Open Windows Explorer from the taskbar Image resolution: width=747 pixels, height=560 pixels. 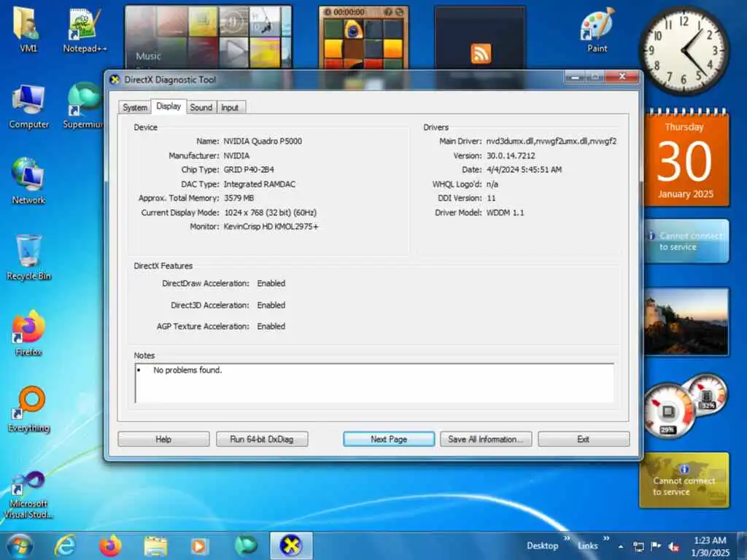(155, 545)
